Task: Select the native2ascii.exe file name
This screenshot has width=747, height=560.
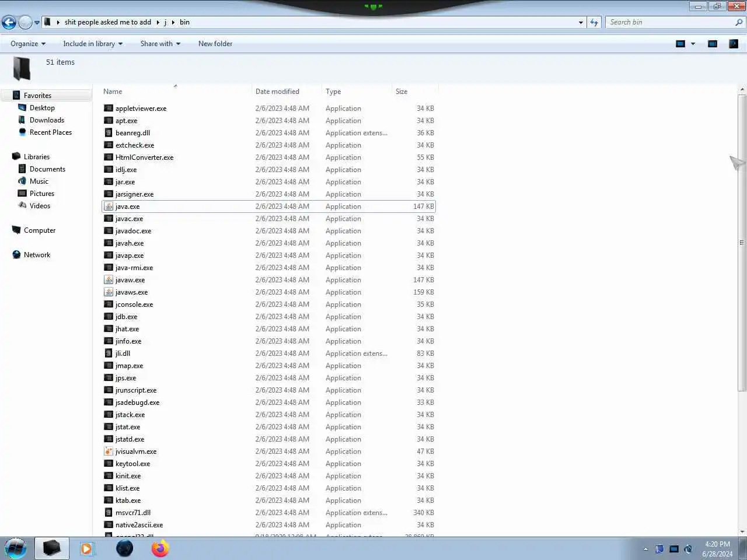Action: pyautogui.click(x=139, y=525)
